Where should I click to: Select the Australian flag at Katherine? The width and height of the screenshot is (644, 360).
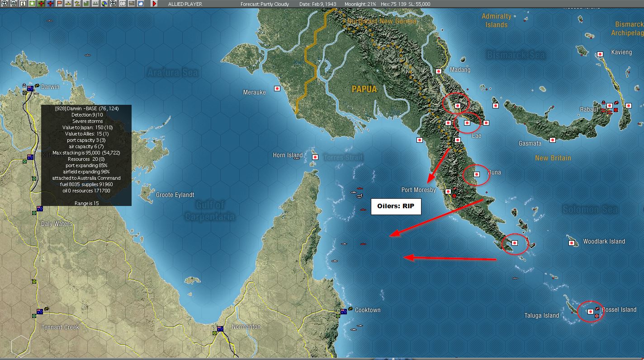[x=30, y=157]
